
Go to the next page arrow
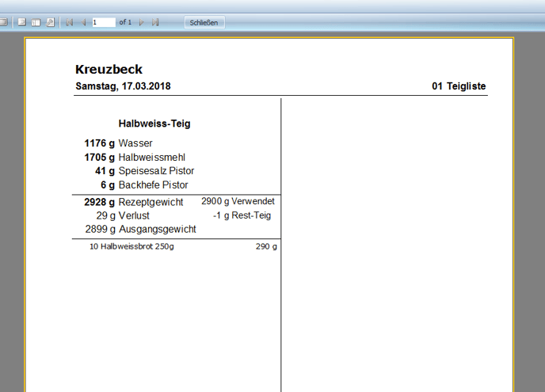142,22
